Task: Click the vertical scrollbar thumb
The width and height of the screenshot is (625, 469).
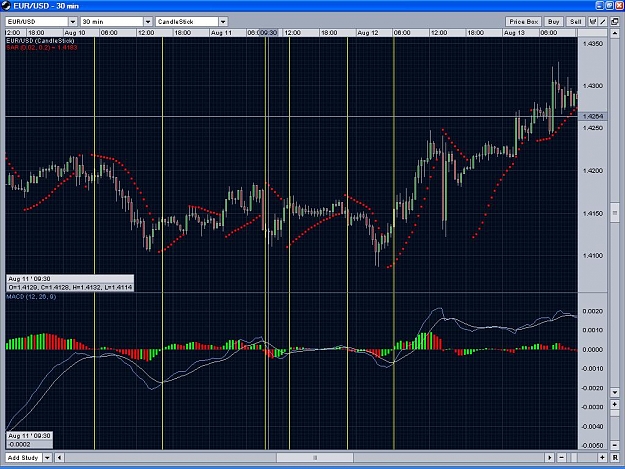Action: 615,213
